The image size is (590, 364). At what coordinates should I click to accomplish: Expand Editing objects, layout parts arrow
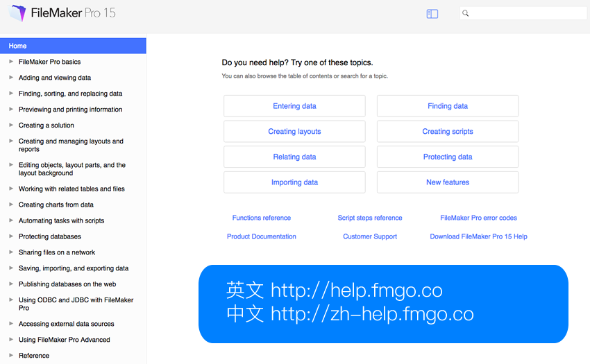pyautogui.click(x=11, y=164)
